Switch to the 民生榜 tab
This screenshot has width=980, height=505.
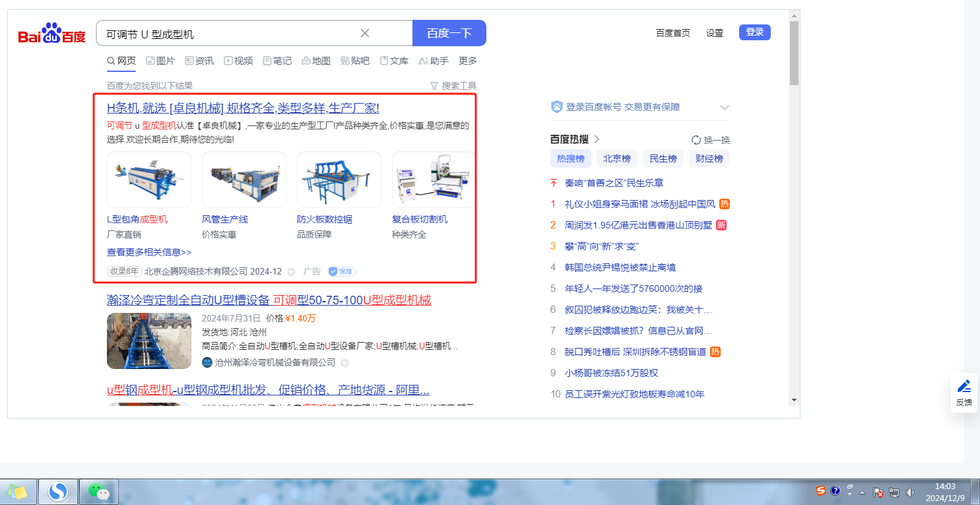pyautogui.click(x=663, y=158)
